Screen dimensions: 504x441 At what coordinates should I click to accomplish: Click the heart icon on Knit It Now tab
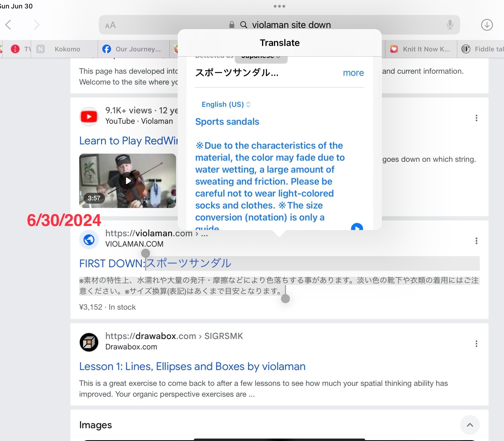[394, 49]
